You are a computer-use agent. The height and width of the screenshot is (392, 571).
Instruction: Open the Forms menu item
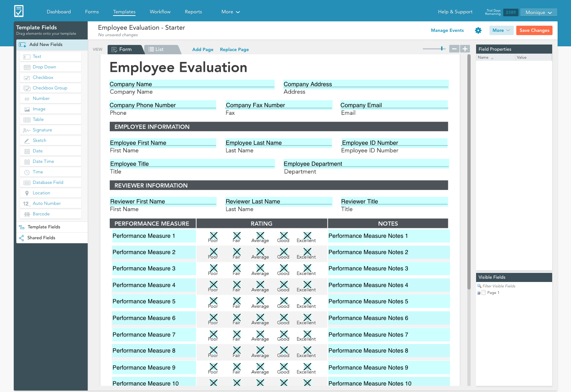click(92, 12)
